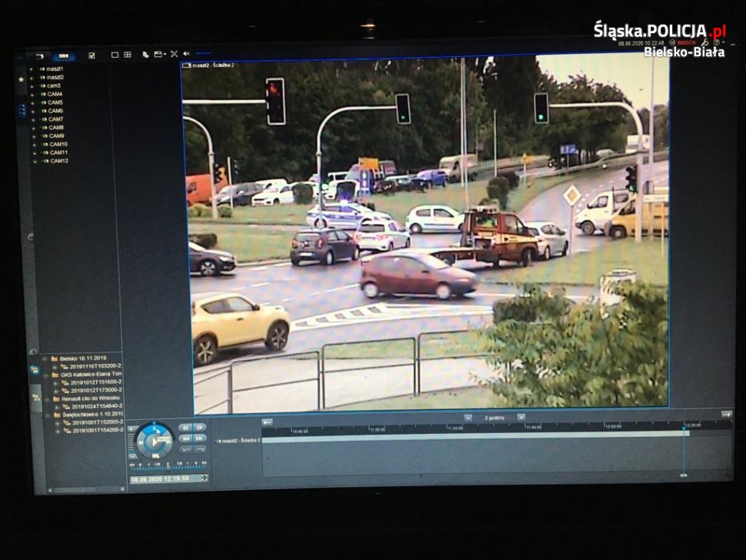The image size is (746, 560).
Task: Click the maszt2 recording bar in timeline
Action: click(475, 437)
